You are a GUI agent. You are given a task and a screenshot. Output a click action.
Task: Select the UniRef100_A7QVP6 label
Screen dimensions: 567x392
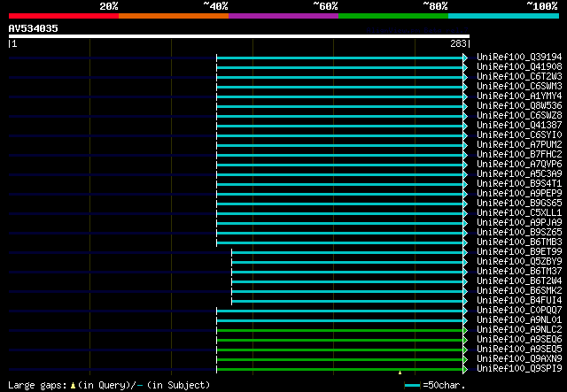[x=519, y=165]
